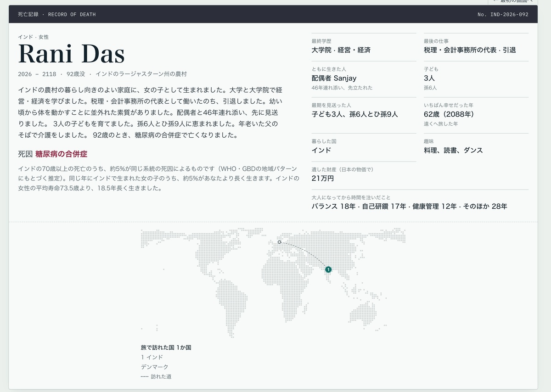Click the lifespan line '2026 – 2118'
Image resolution: width=551 pixels, height=392 pixels.
tap(37, 74)
